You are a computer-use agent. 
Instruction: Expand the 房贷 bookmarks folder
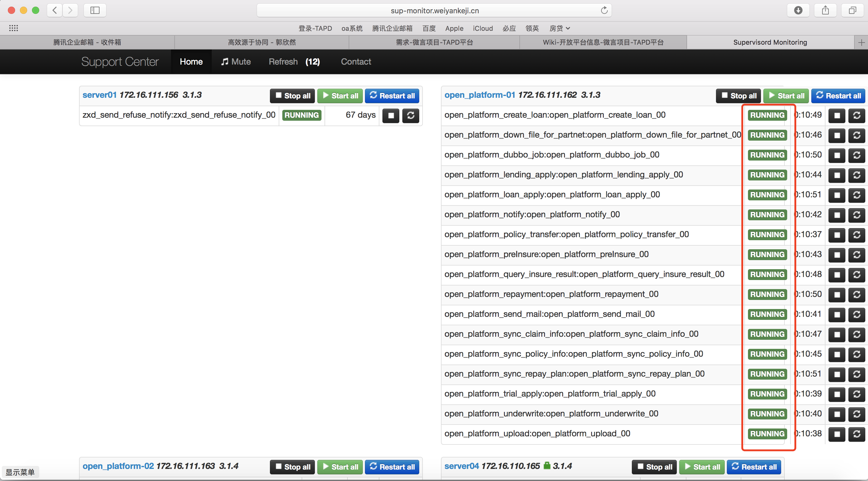[559, 28]
